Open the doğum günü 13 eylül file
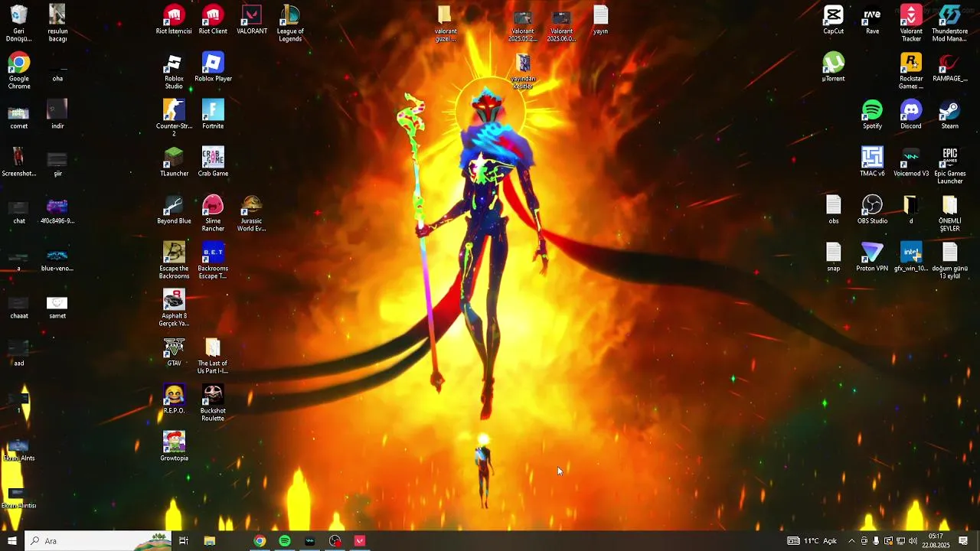 point(949,261)
